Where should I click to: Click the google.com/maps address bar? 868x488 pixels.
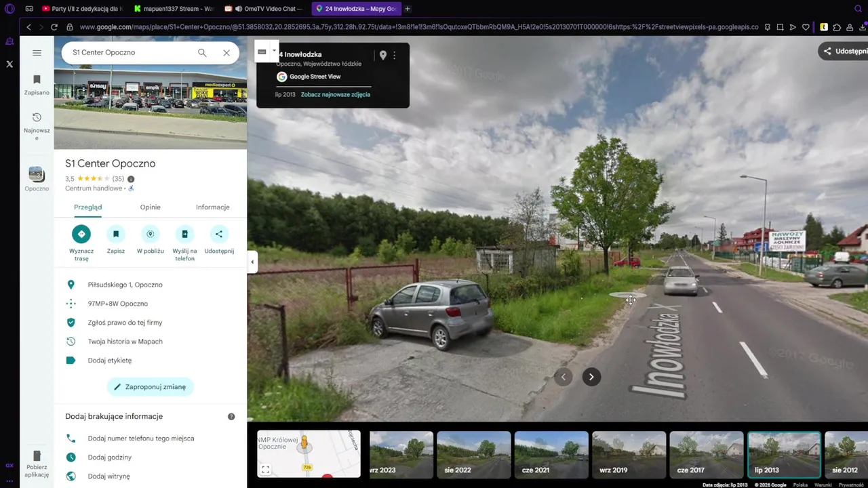pos(418,27)
